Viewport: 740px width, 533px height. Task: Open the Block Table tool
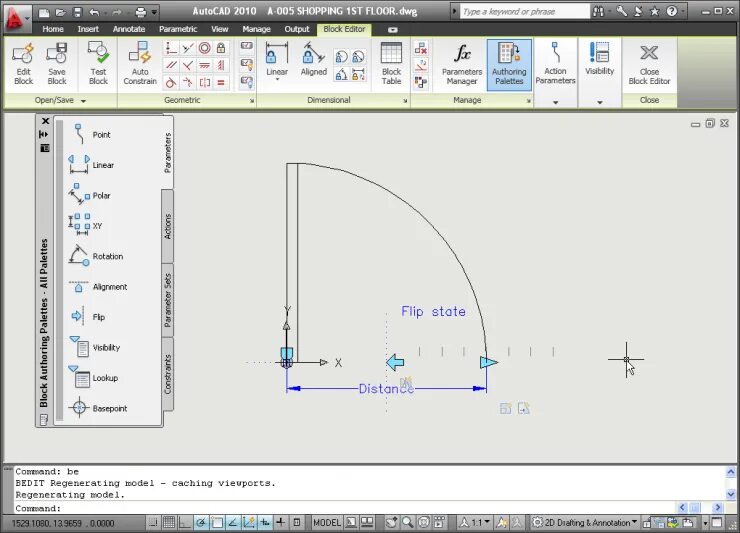[391, 64]
